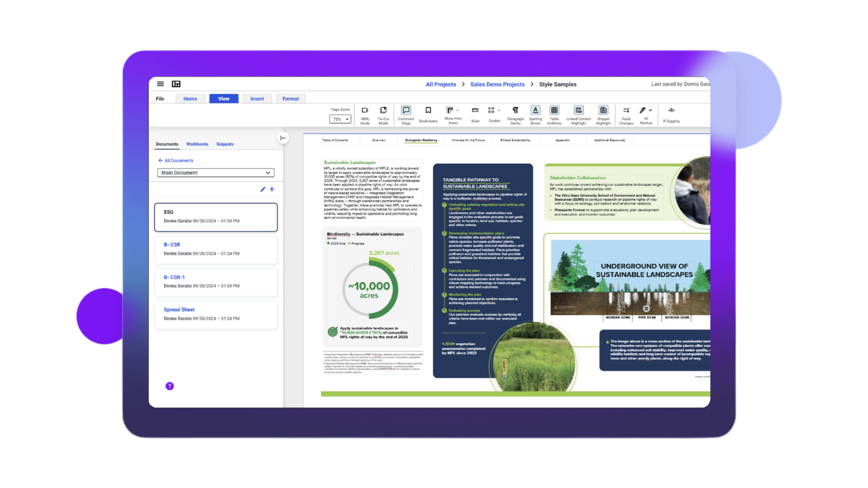The image size is (868, 488).
Task: Open the B- CSR-1 document
Action: (x=216, y=282)
